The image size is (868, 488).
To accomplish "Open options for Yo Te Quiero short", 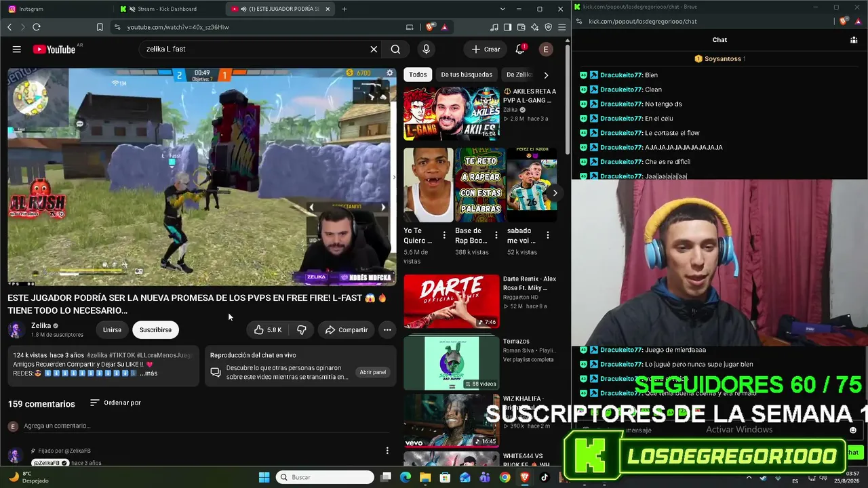I will click(x=444, y=235).
